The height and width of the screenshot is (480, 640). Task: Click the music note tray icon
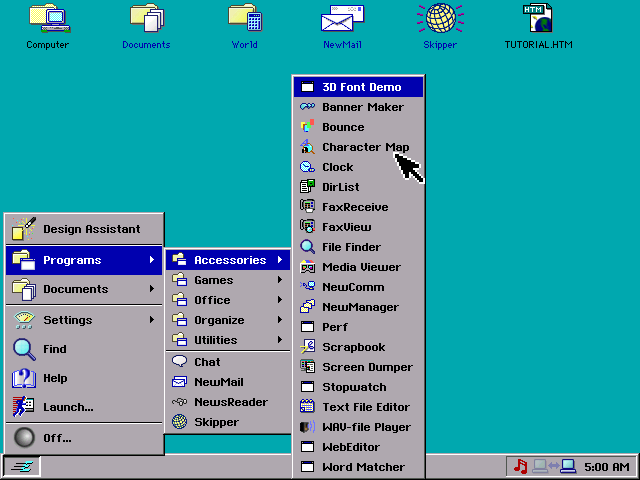pyautogui.click(x=520, y=466)
